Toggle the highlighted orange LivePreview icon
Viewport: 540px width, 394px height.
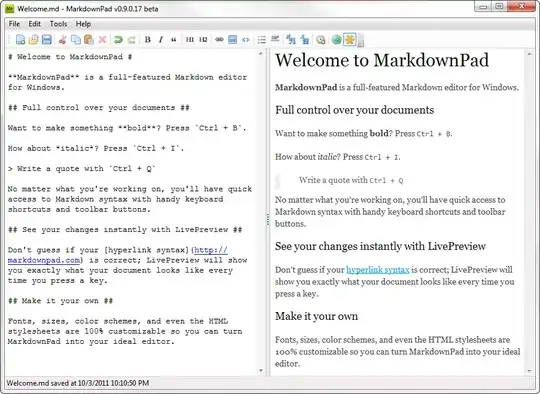[x=350, y=40]
